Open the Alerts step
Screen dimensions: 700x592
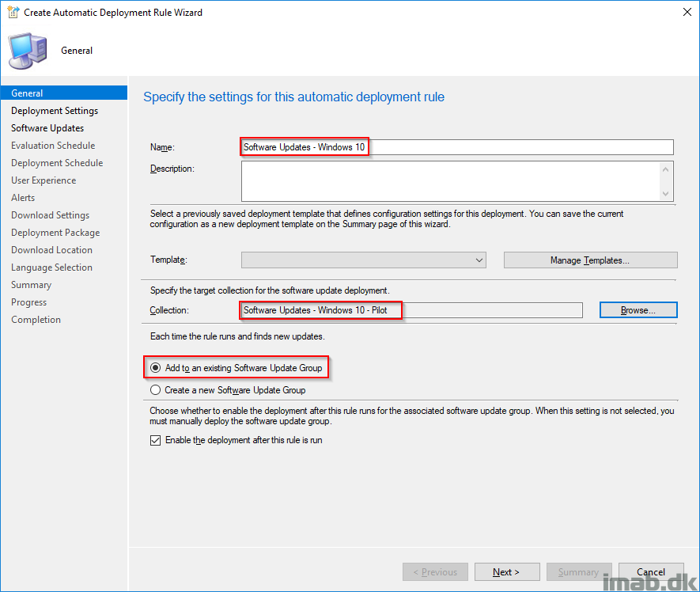tap(23, 198)
